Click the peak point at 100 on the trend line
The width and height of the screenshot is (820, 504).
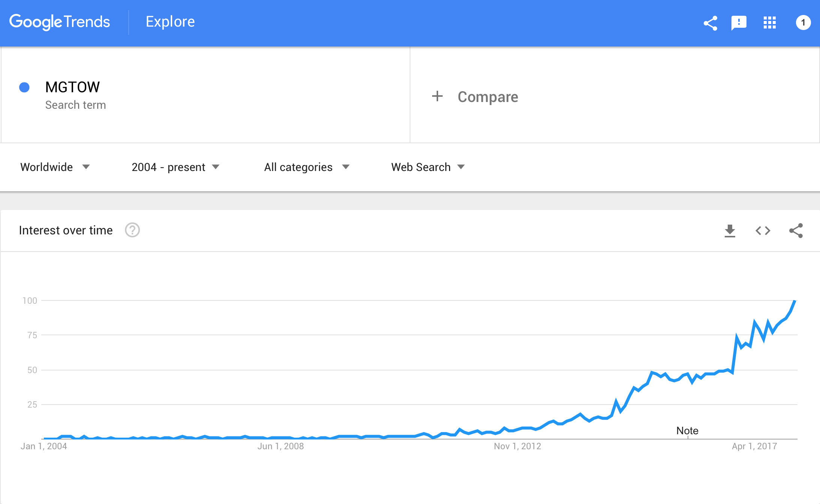tap(794, 301)
